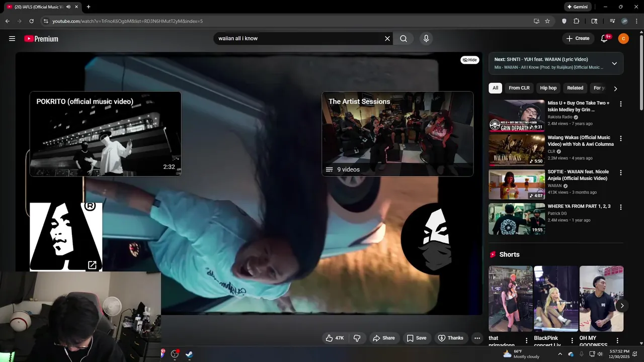Open Rakista Radio channel name
The image size is (644, 362).
560,117
